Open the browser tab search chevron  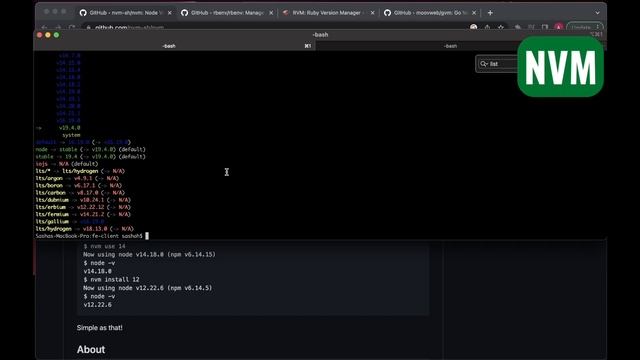(x=597, y=13)
